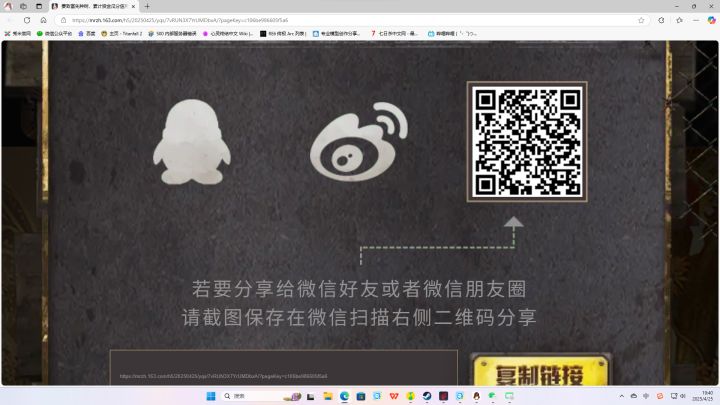The height and width of the screenshot is (405, 720).
Task: Click the profile avatar in title bar
Action: [8, 6]
